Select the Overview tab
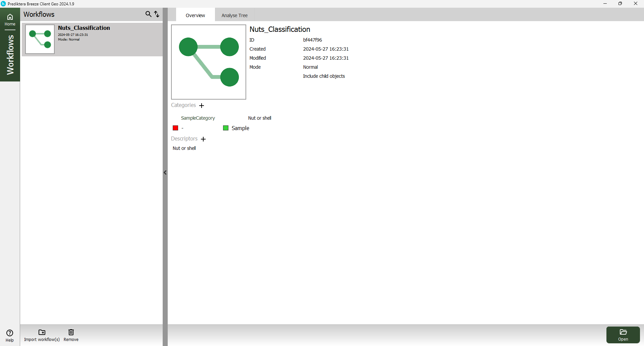The height and width of the screenshot is (346, 644). point(195,15)
